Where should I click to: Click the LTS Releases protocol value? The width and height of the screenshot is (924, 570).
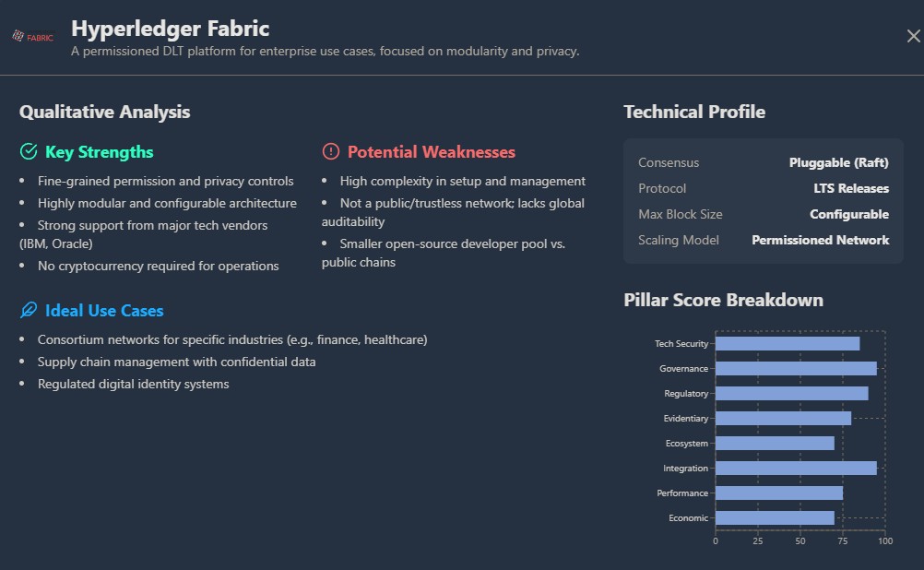click(x=845, y=189)
